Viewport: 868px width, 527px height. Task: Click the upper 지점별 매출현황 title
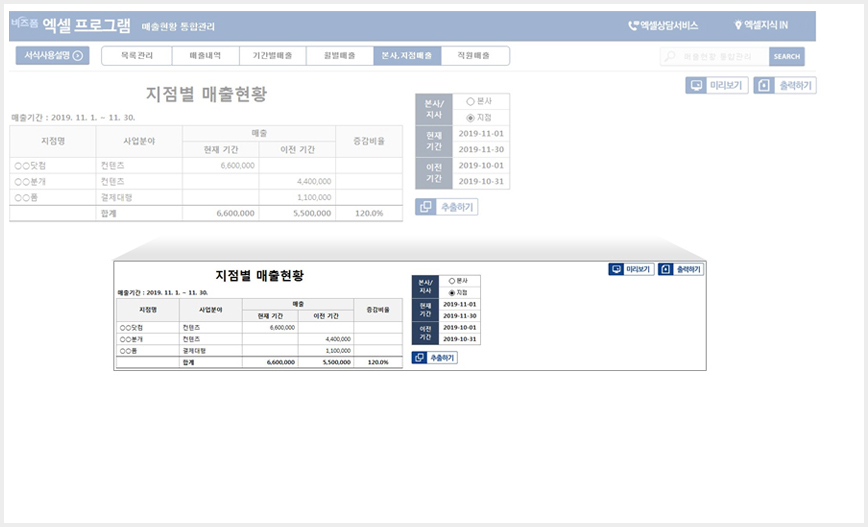(206, 94)
